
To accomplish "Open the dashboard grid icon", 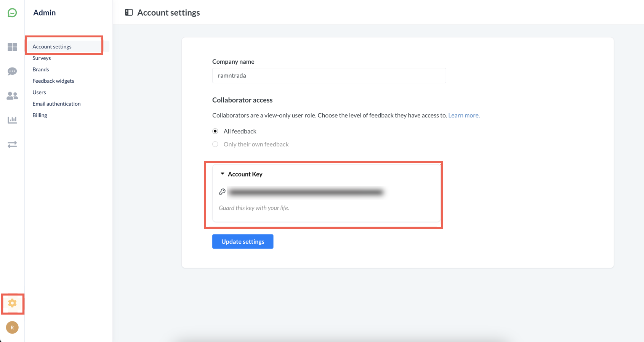I will tap(12, 47).
